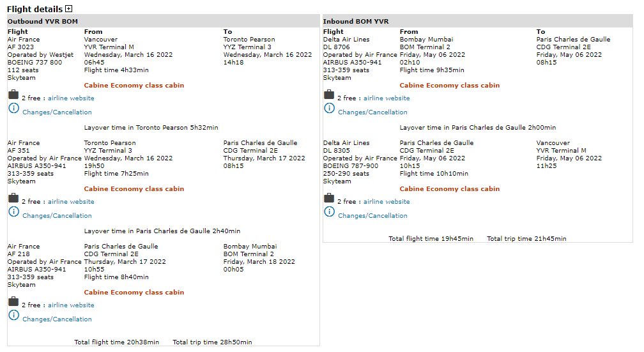View Changes/Cancellation for Paris to Mumbai flight
The height and width of the screenshot is (352, 644).
click(x=57, y=319)
